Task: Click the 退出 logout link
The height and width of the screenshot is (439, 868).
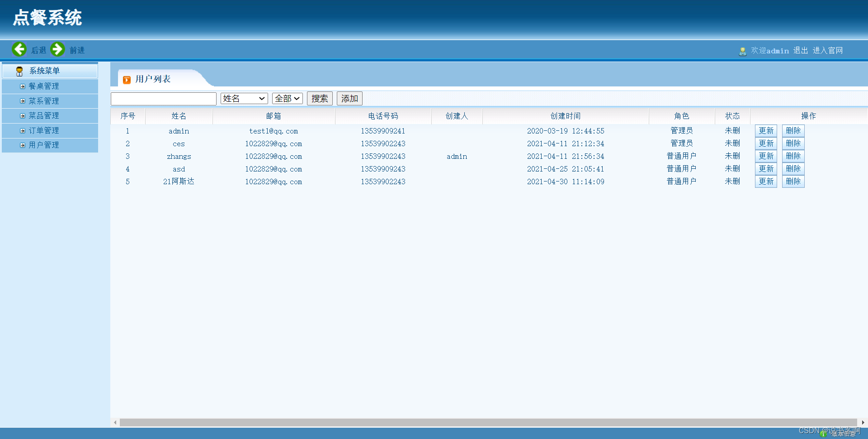Action: click(x=801, y=51)
